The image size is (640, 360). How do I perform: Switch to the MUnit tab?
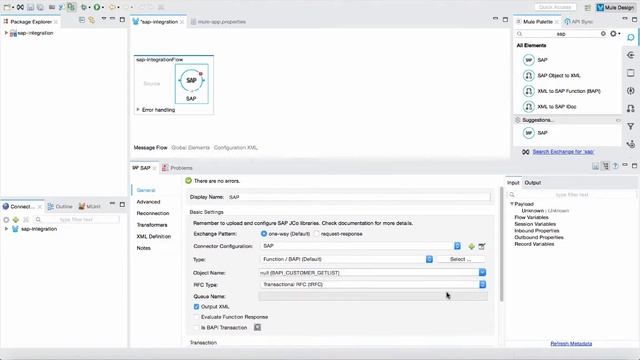pos(89,207)
